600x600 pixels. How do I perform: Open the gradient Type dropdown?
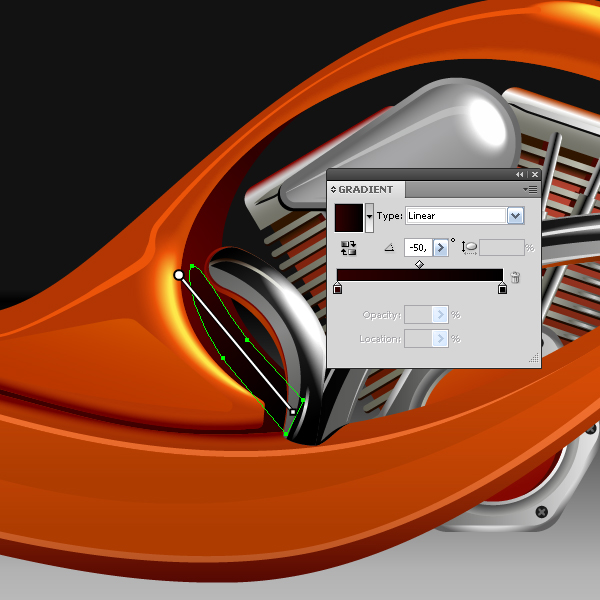coord(515,216)
